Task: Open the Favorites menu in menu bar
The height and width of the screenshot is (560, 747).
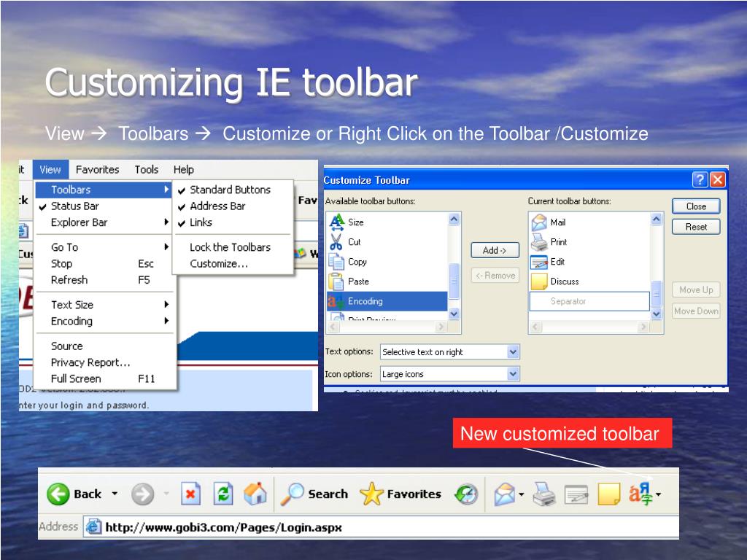Action: pos(97,170)
